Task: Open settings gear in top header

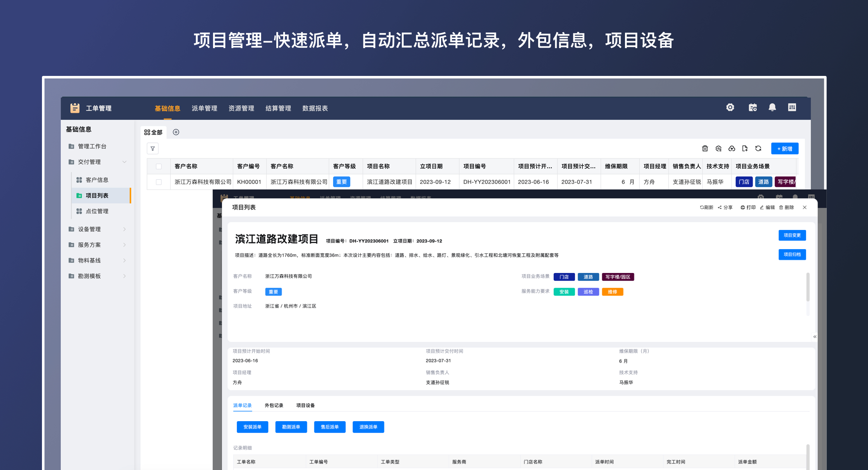Action: pyautogui.click(x=730, y=107)
